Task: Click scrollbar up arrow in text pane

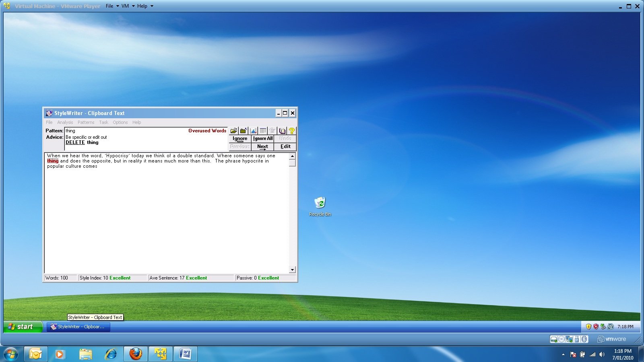Action: (292, 156)
